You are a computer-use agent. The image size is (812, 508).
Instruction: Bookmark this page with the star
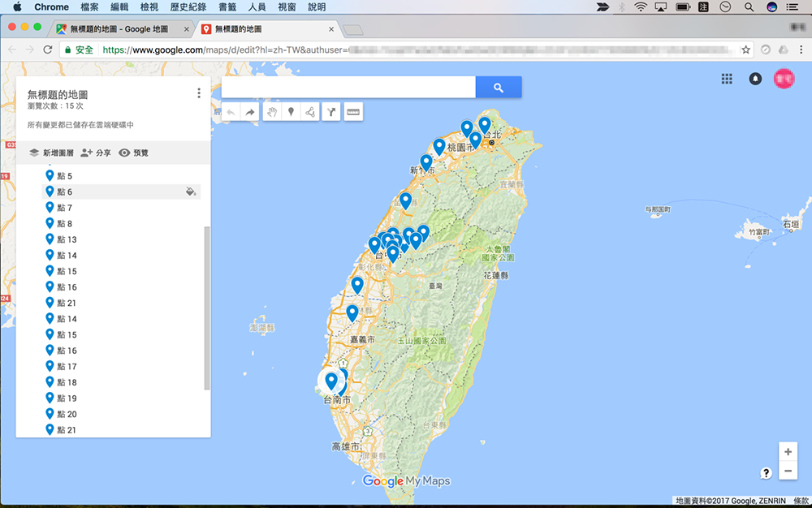point(745,50)
